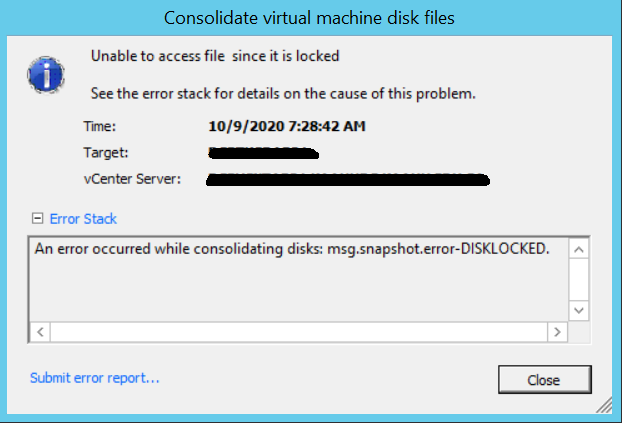Click the Error Stack link label
This screenshot has height=423, width=622.
click(83, 219)
